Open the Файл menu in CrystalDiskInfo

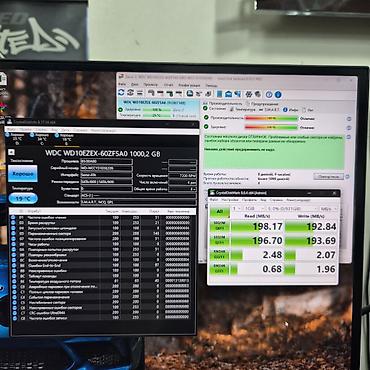(11, 128)
